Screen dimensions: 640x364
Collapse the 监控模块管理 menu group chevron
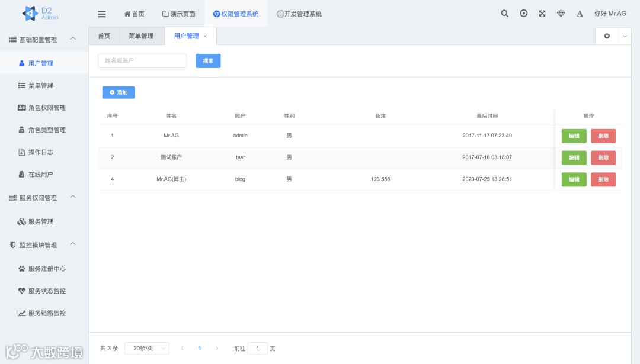[73, 244]
